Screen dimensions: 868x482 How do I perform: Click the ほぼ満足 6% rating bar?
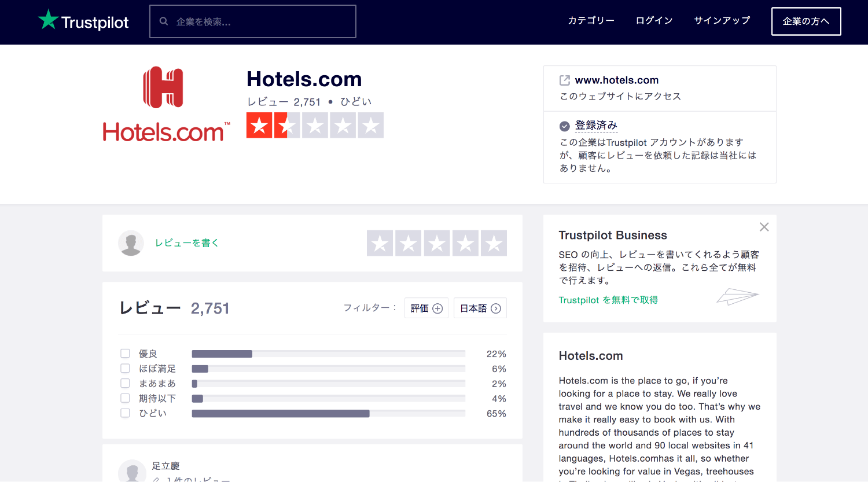[x=329, y=369]
